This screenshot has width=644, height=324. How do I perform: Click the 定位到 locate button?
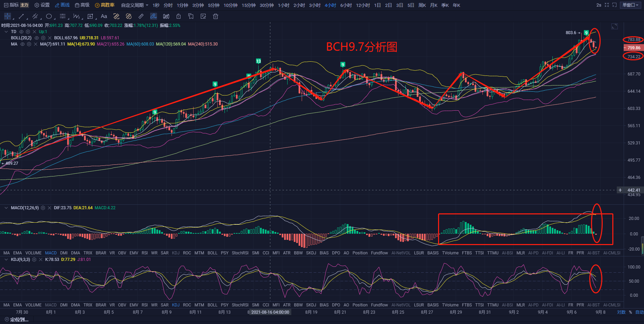tap(17, 320)
